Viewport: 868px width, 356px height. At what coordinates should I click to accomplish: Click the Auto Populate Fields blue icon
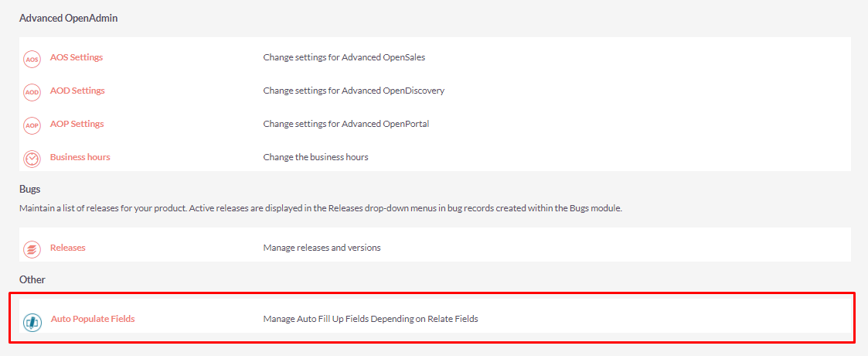(32, 322)
